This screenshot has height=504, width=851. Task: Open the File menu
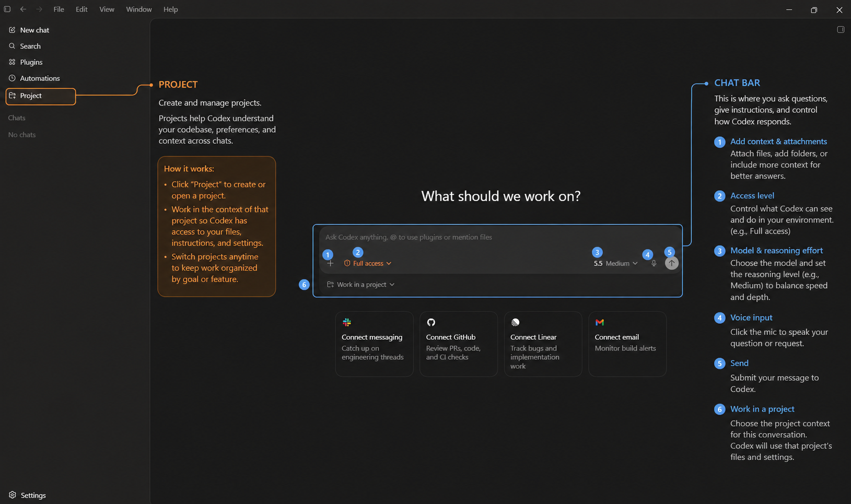59,9
